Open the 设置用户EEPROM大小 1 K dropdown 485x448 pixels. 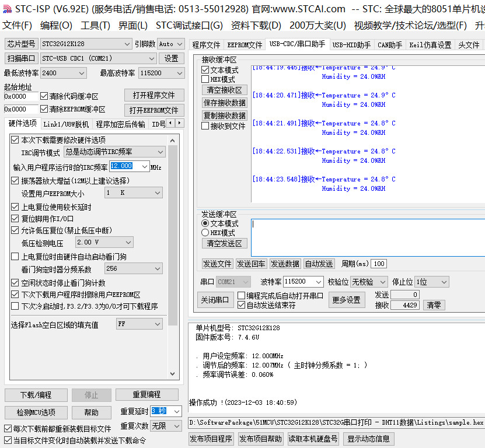[x=133, y=192]
